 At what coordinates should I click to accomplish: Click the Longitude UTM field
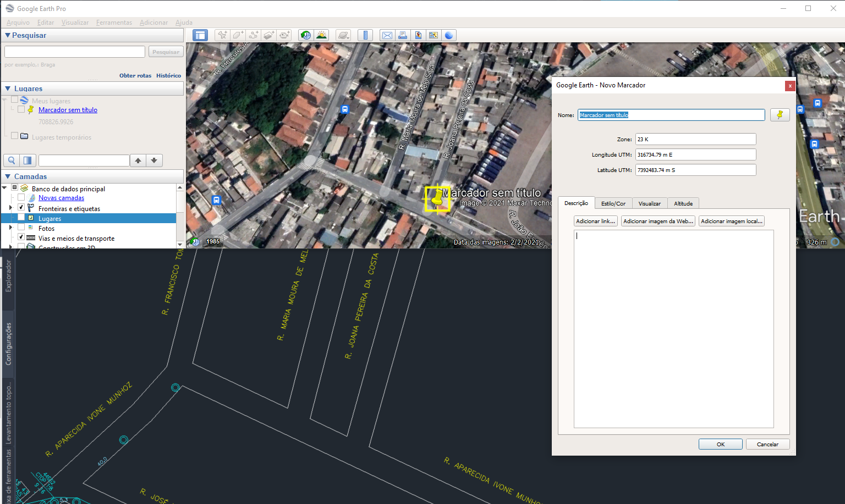click(x=696, y=154)
